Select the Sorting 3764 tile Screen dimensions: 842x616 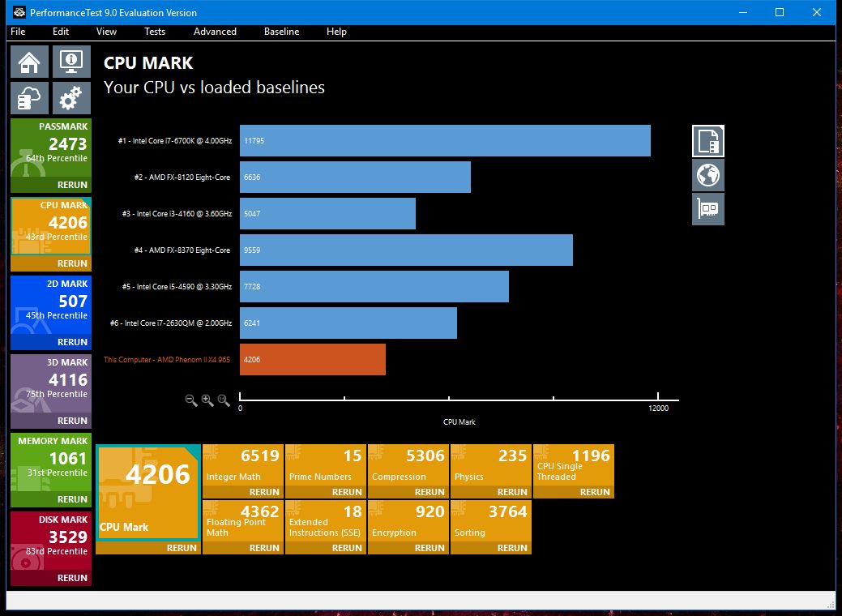(491, 521)
